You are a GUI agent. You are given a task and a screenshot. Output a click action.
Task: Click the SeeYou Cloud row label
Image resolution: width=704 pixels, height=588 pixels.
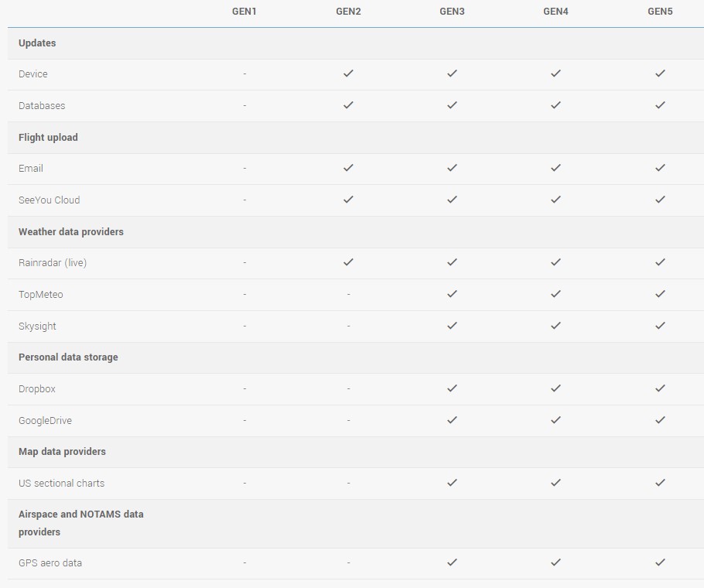click(x=50, y=200)
